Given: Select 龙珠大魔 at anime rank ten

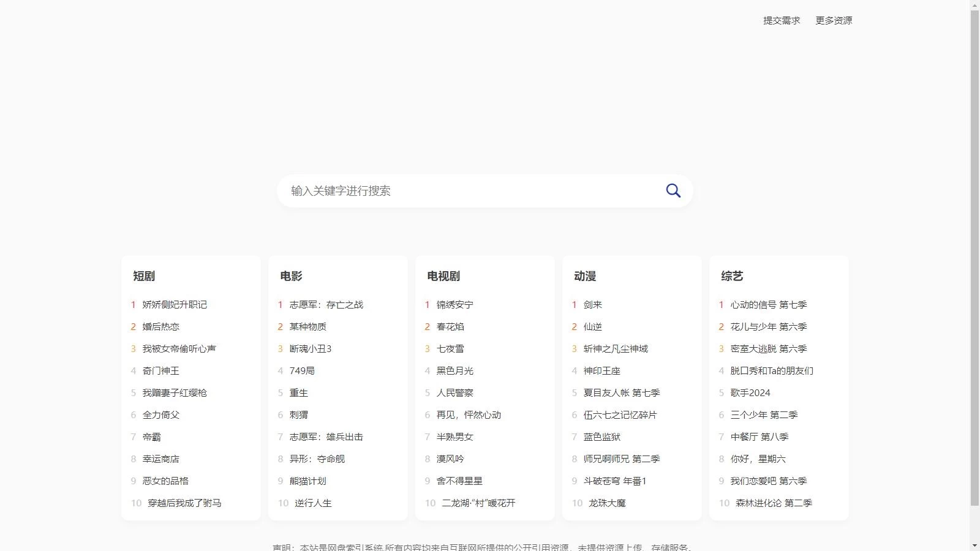Looking at the screenshot, I should [x=607, y=503].
